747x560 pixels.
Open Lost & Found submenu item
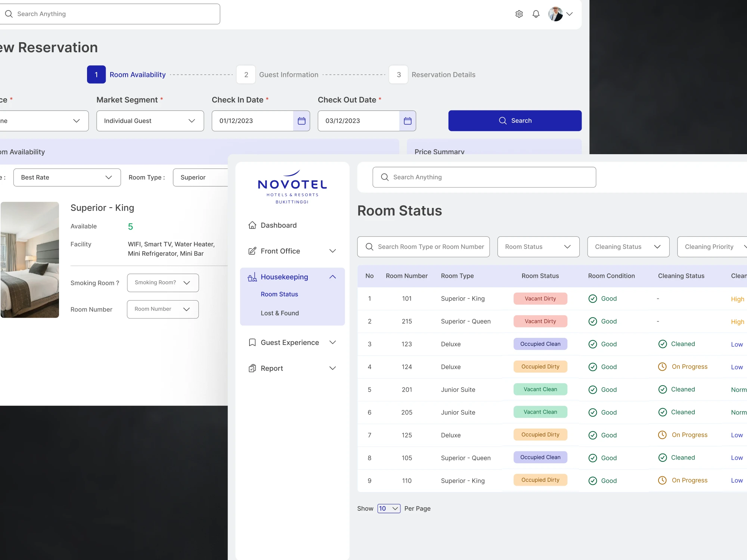pyautogui.click(x=279, y=313)
